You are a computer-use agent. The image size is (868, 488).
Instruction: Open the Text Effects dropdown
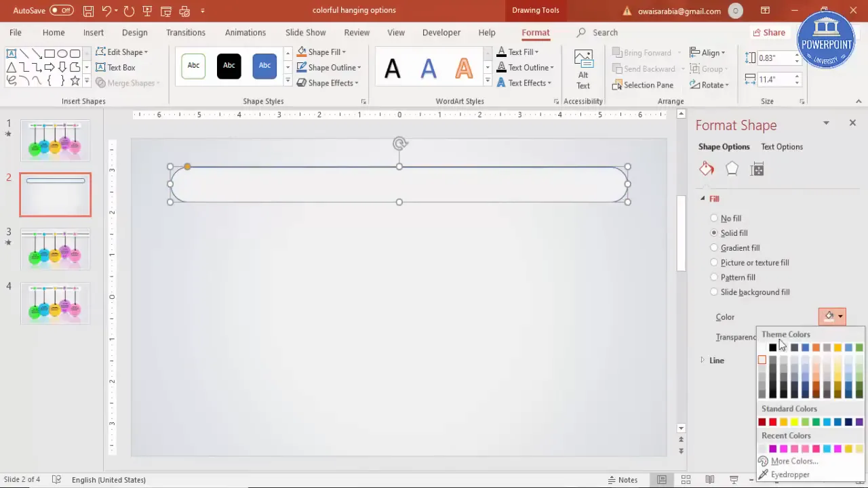point(524,83)
